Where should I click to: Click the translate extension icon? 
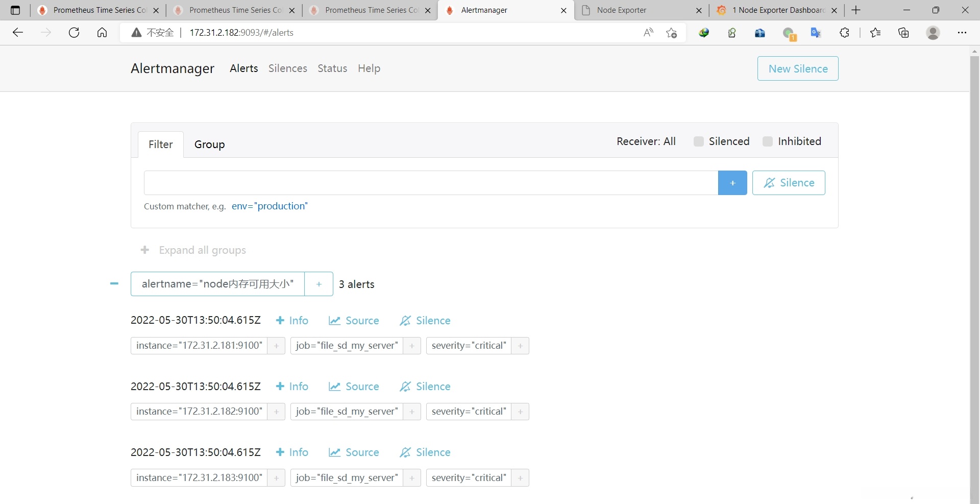(816, 33)
